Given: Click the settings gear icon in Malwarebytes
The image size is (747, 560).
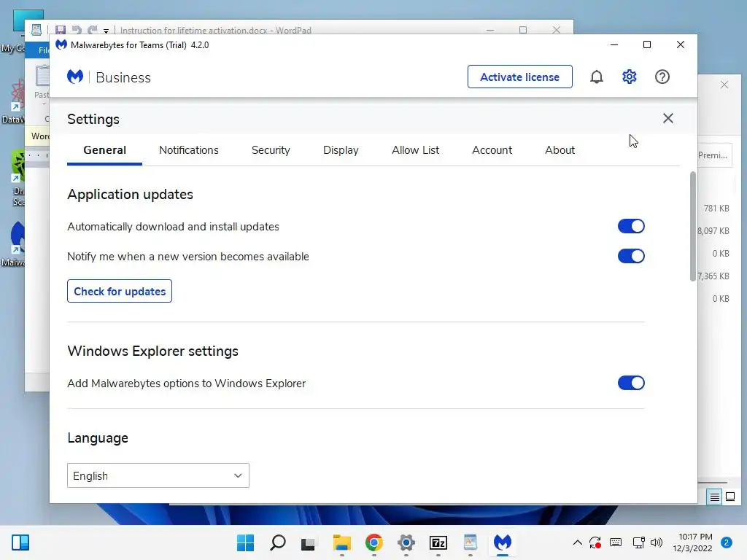Looking at the screenshot, I should pyautogui.click(x=630, y=77).
